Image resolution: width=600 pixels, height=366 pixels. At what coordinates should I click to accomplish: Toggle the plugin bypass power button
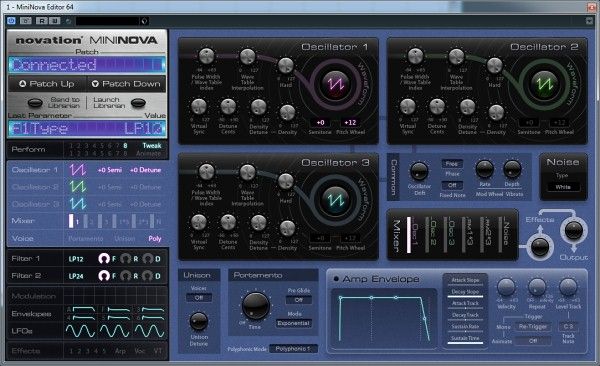pyautogui.click(x=11, y=21)
